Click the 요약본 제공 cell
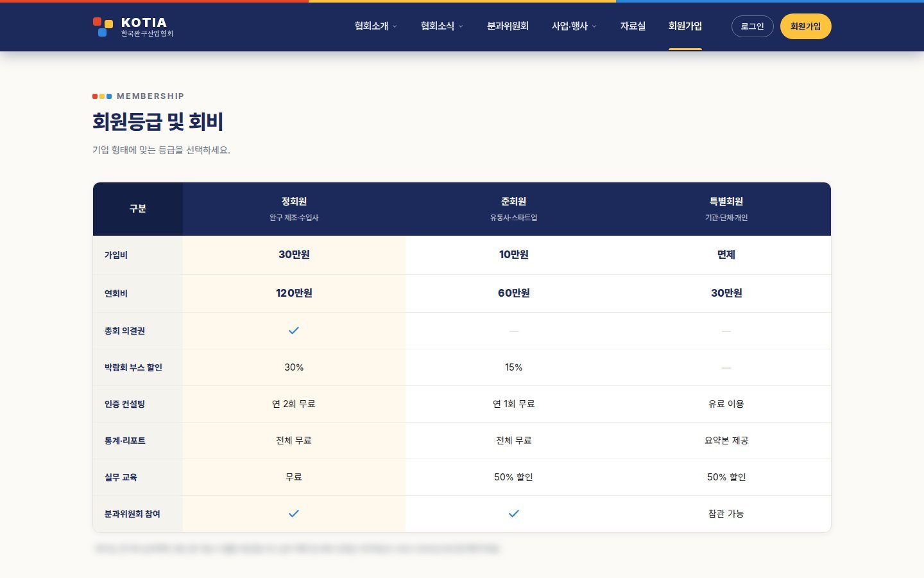Screen dimensions: 924x578 pos(726,441)
